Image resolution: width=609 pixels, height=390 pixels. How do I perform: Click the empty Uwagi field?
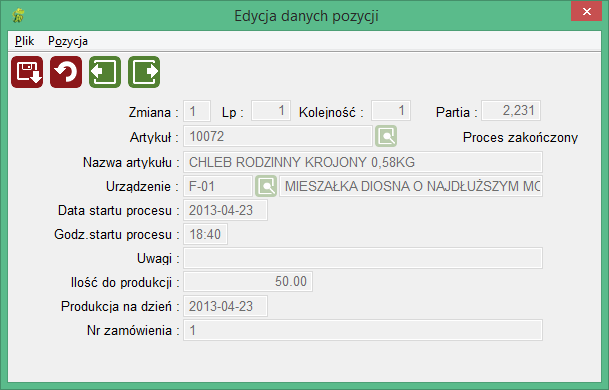pos(363,258)
